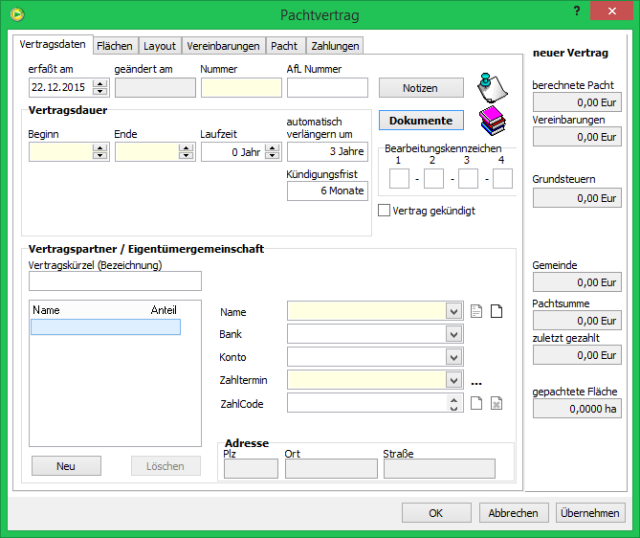Click the Ort address field
The height and width of the screenshot is (538, 640).
coord(331,469)
